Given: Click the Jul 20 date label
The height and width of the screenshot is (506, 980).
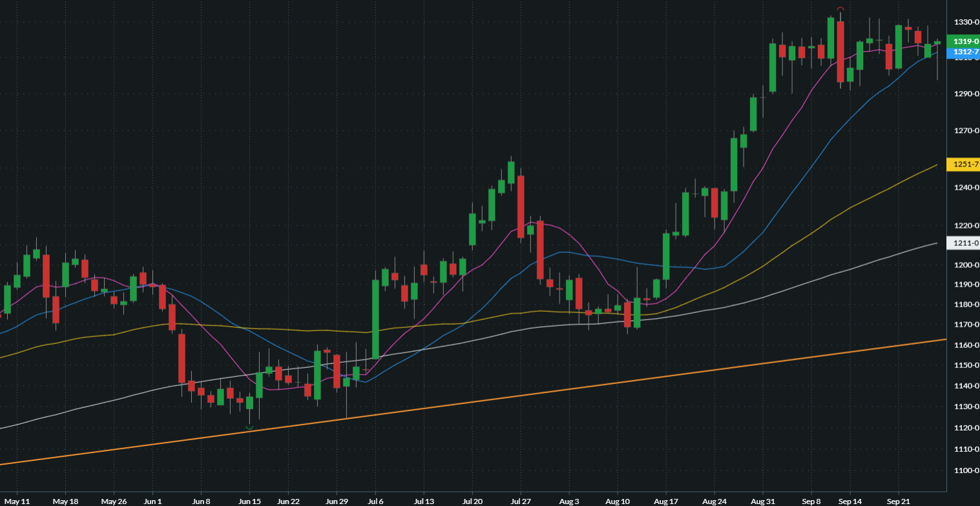Looking at the screenshot, I should (472, 501).
